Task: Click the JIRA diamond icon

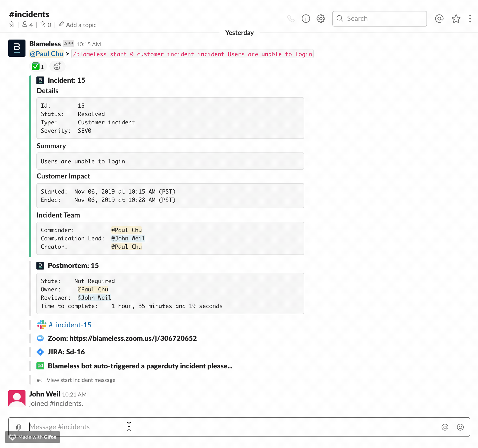Action: point(40,352)
